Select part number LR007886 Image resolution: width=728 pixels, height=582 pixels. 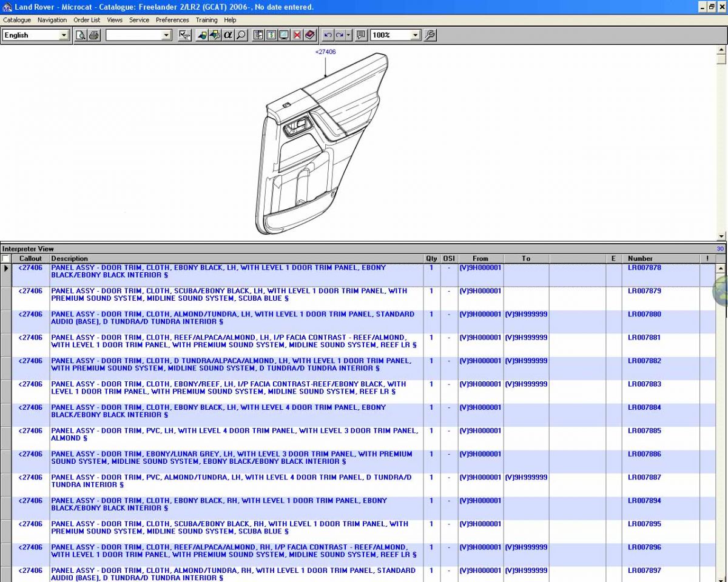[644, 454]
